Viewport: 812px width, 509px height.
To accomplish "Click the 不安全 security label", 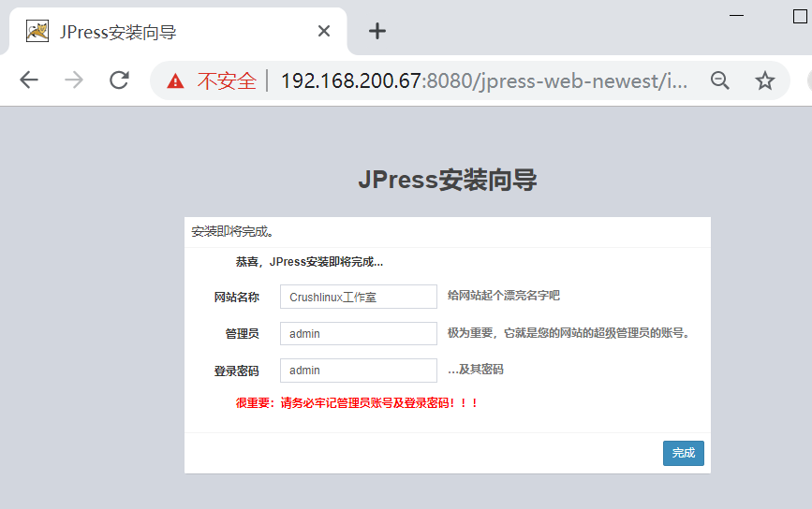I will [x=227, y=81].
